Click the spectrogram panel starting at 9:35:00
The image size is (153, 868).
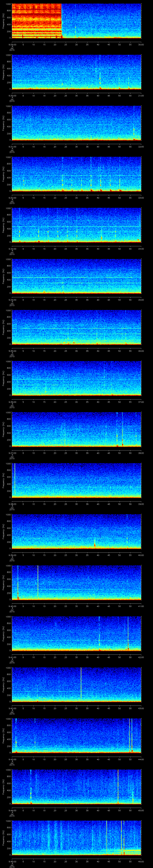(x=76, y=327)
